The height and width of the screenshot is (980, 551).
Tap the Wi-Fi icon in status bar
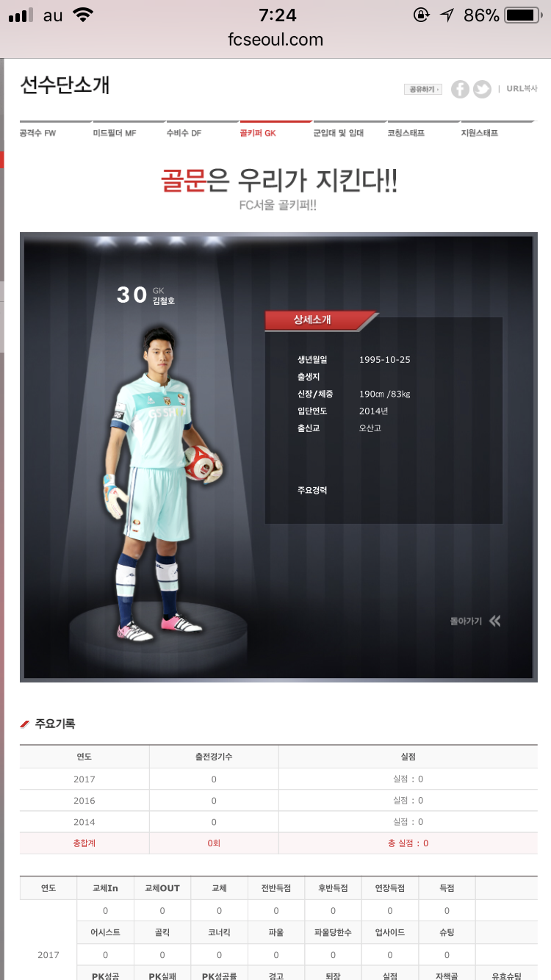[84, 15]
